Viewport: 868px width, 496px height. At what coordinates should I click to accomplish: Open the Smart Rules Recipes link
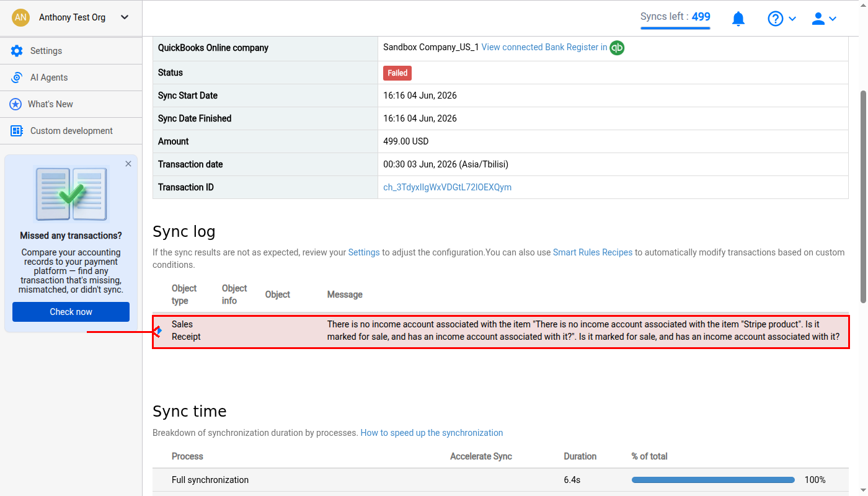593,252
